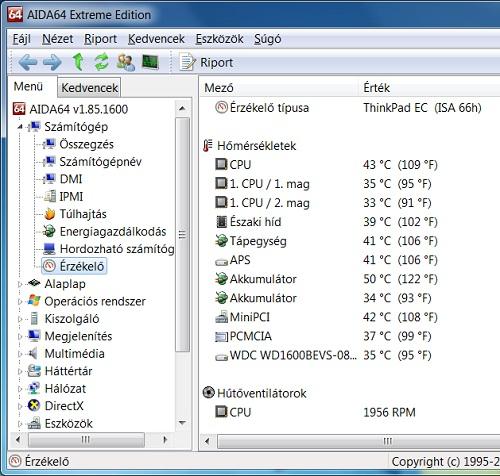
Task: Sort by the Érték column header
Action: click(x=429, y=88)
